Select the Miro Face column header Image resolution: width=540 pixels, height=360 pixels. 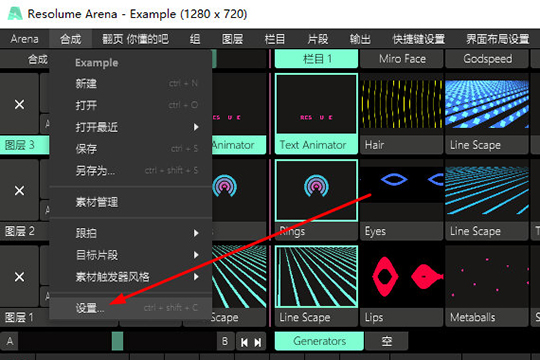401,59
